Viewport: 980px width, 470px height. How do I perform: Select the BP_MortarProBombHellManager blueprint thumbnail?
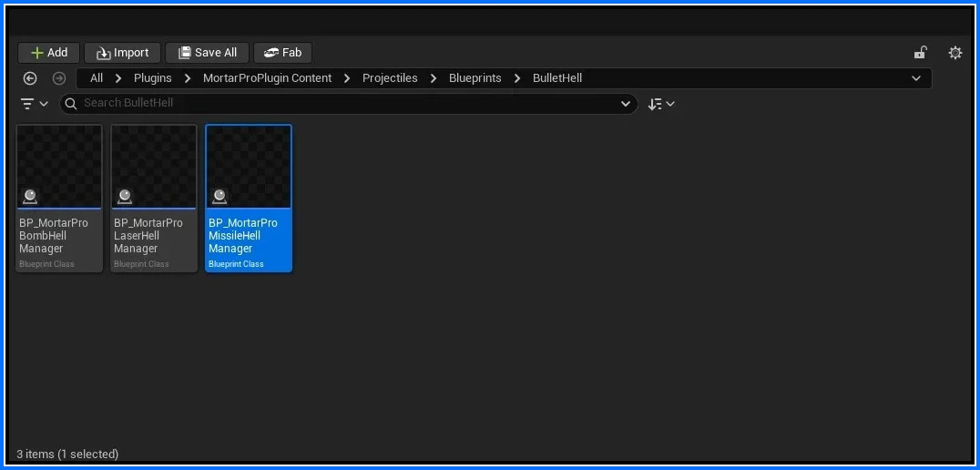click(59, 168)
